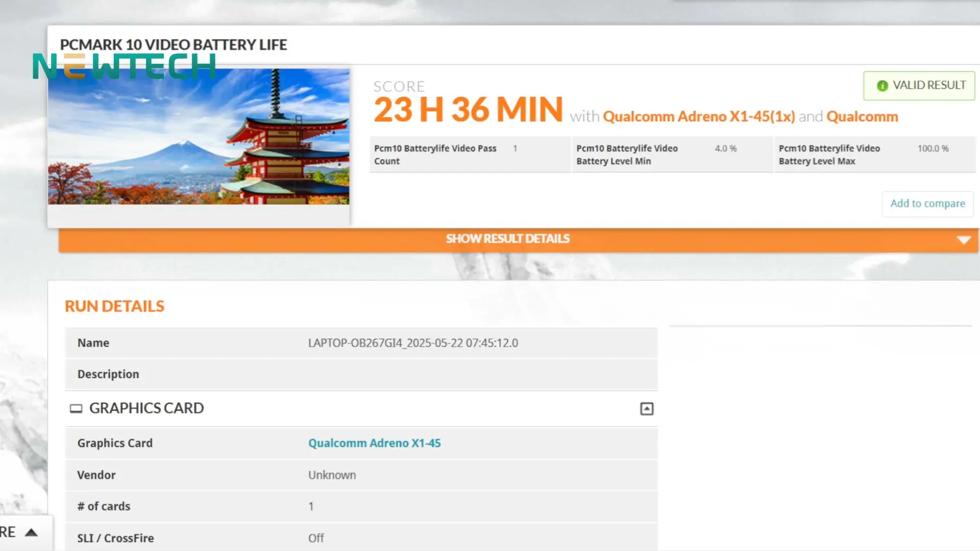Open Qualcomm Adreno X1-45(1x) link in score line
This screenshot has height=551, width=980.
[x=699, y=117]
